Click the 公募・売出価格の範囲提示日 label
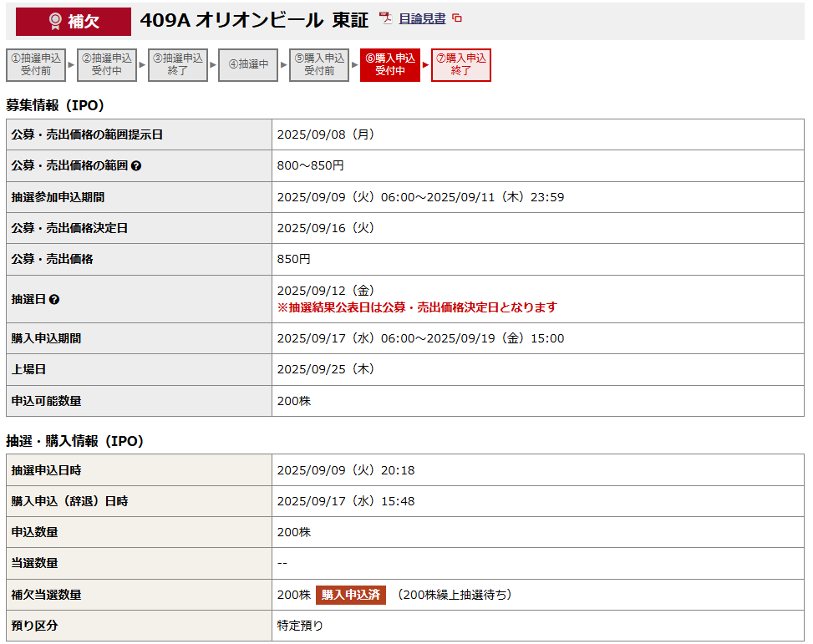This screenshot has width=813, height=644. (87, 134)
